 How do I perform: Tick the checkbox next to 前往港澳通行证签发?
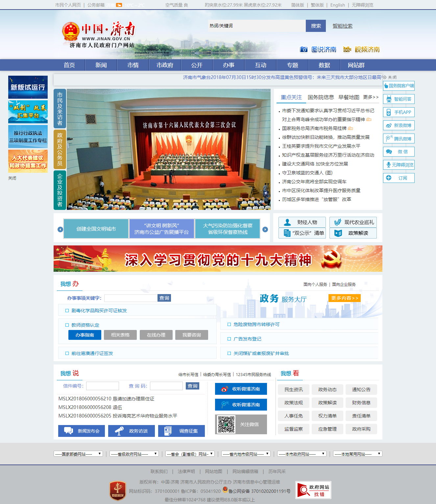coord(67,353)
